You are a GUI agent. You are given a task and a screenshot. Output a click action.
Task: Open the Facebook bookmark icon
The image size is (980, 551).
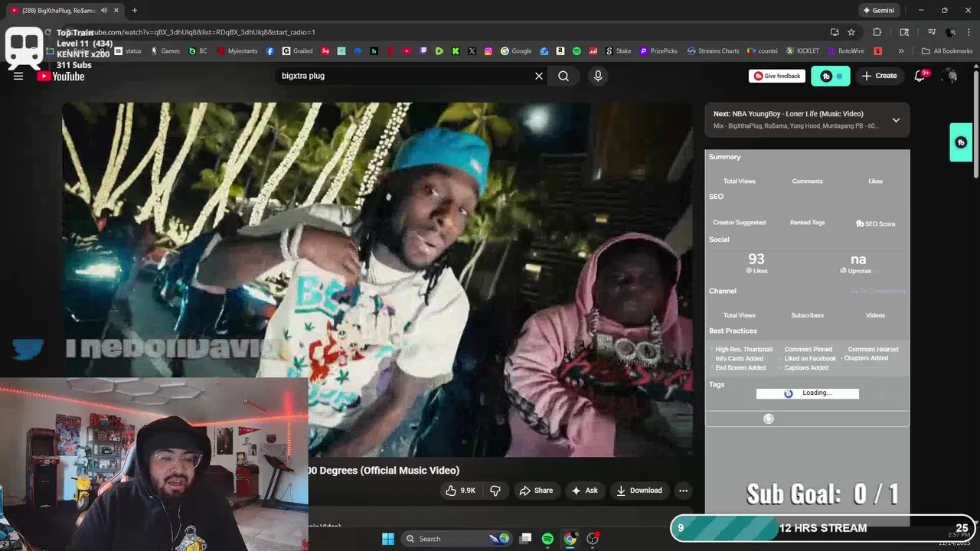270,51
